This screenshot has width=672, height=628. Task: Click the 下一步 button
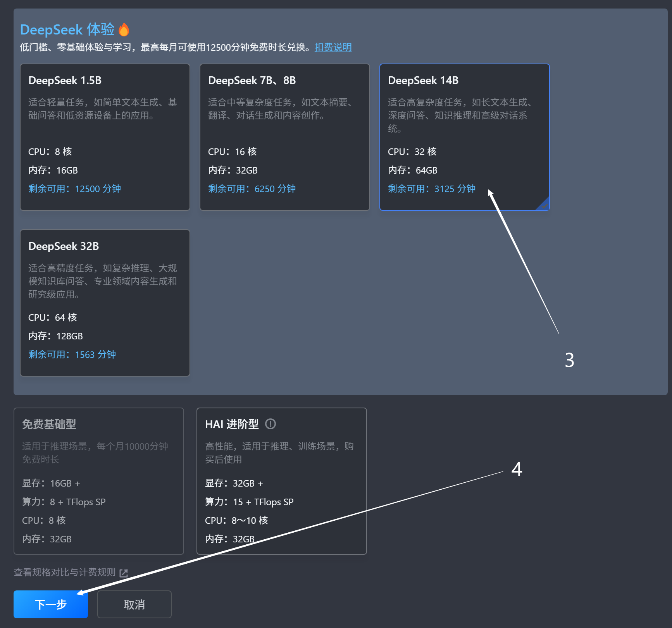51,604
